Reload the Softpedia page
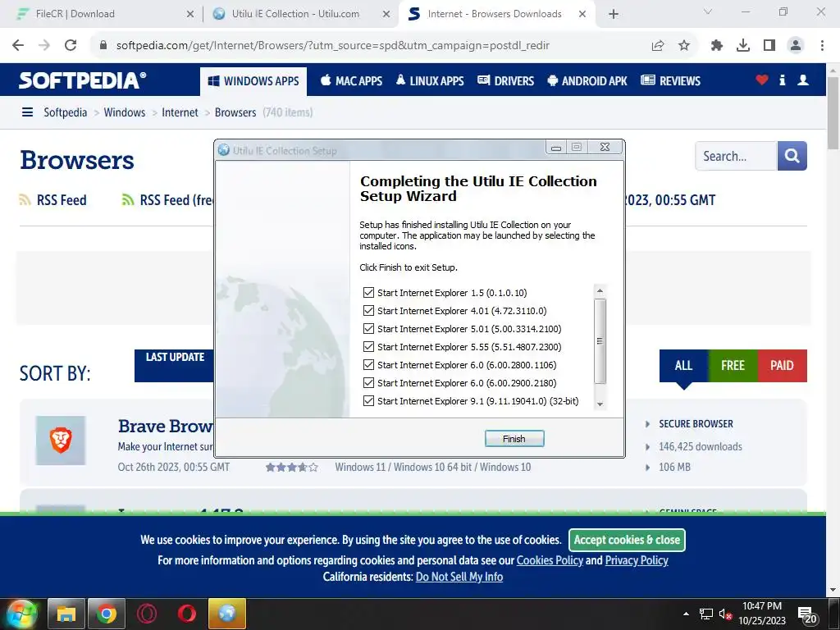Image resolution: width=840 pixels, height=630 pixels. tap(71, 46)
